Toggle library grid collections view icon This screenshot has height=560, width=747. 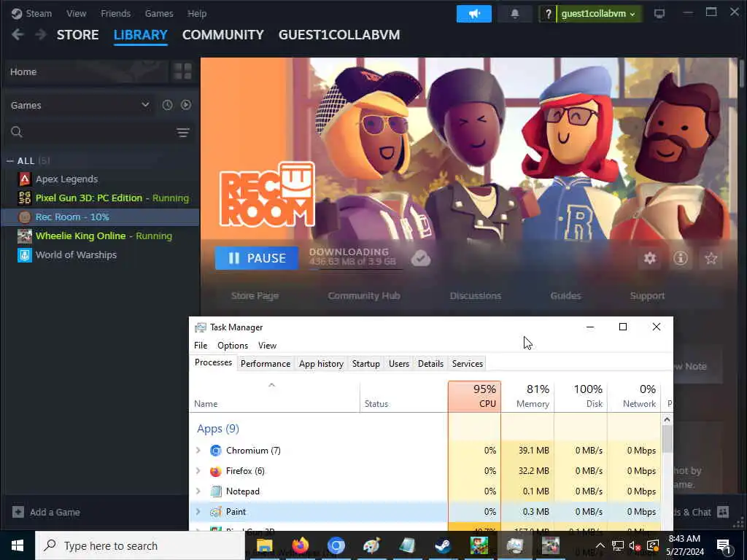click(x=183, y=71)
